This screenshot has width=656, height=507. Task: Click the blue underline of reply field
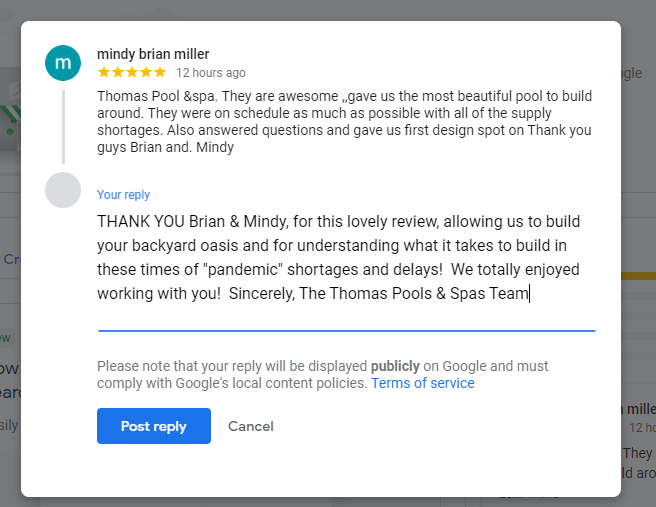346,330
